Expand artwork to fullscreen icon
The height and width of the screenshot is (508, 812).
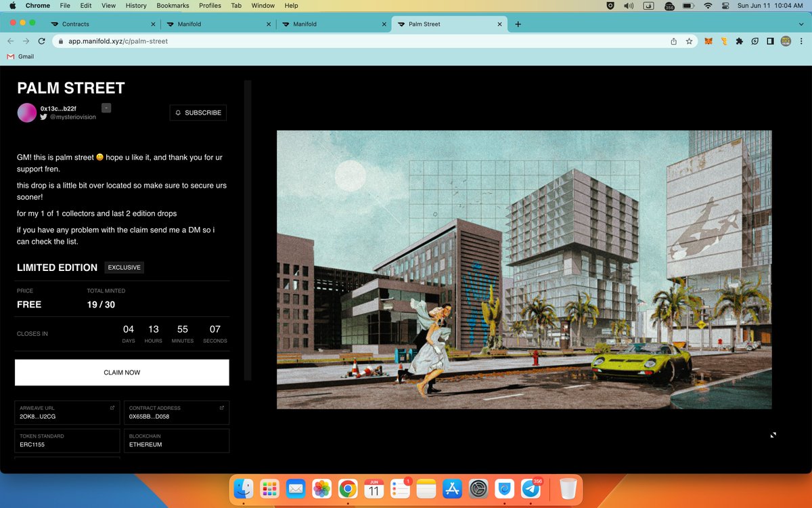coord(773,435)
